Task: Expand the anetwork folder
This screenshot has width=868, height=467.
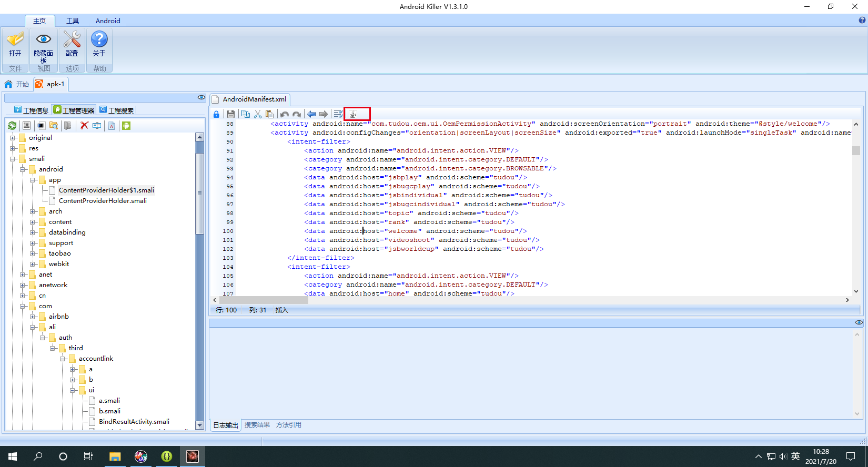Action: [22, 285]
